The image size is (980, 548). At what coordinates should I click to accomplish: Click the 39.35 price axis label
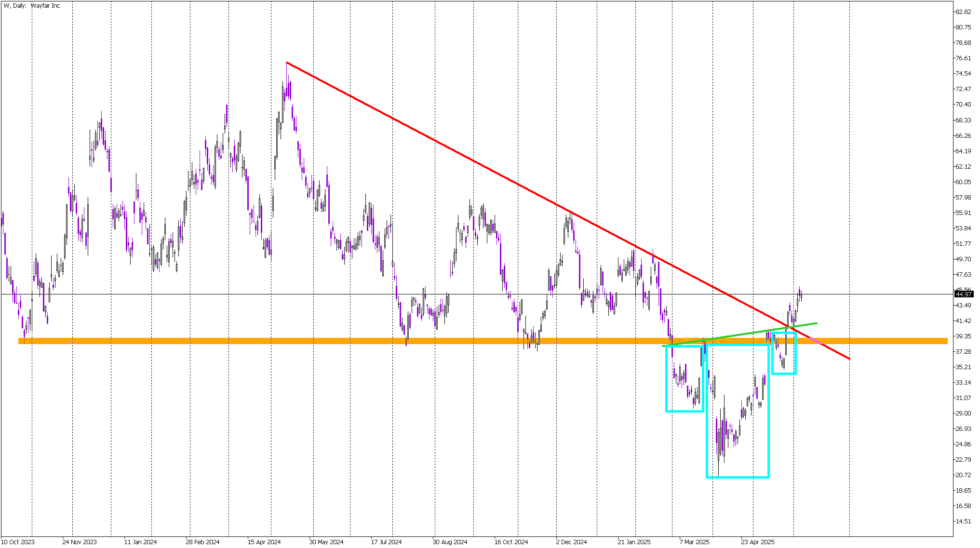(x=963, y=336)
